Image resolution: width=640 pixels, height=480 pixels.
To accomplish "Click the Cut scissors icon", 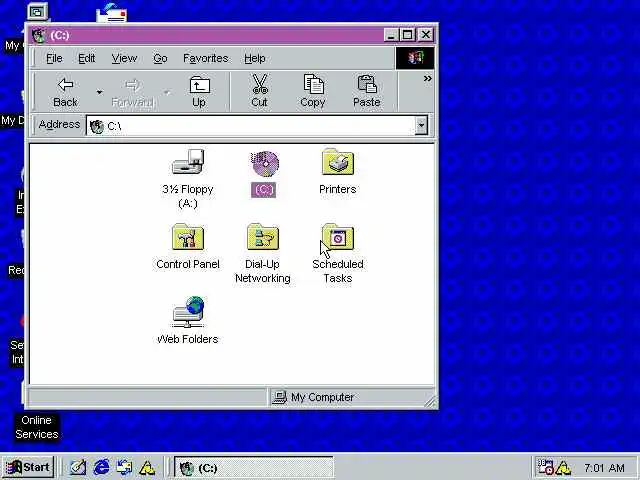I will [259, 84].
